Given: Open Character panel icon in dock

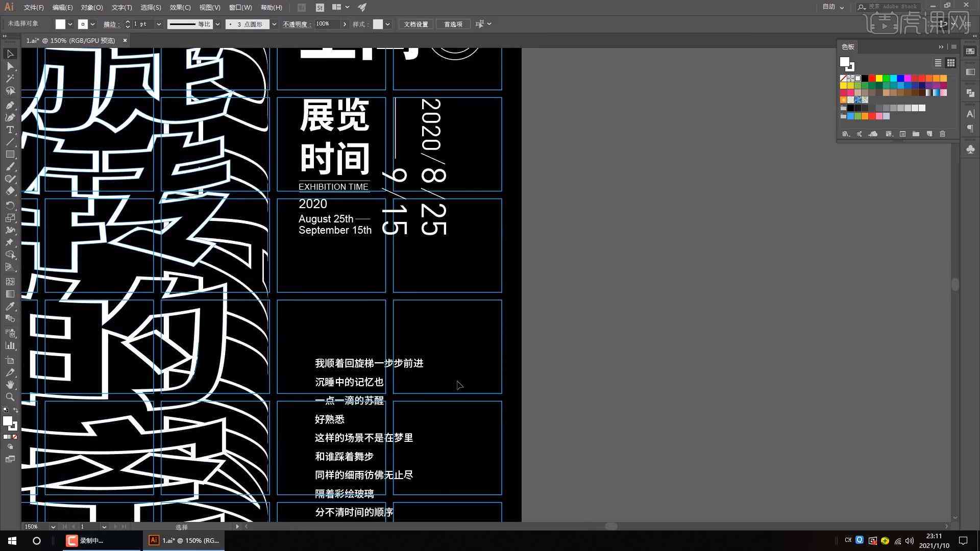Looking at the screenshot, I should tap(970, 114).
